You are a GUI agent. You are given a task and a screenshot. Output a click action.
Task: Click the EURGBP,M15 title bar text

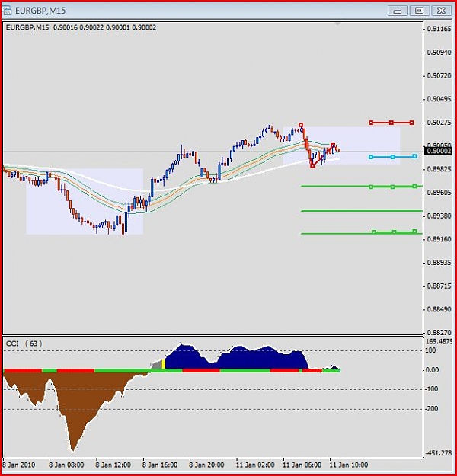coord(40,11)
